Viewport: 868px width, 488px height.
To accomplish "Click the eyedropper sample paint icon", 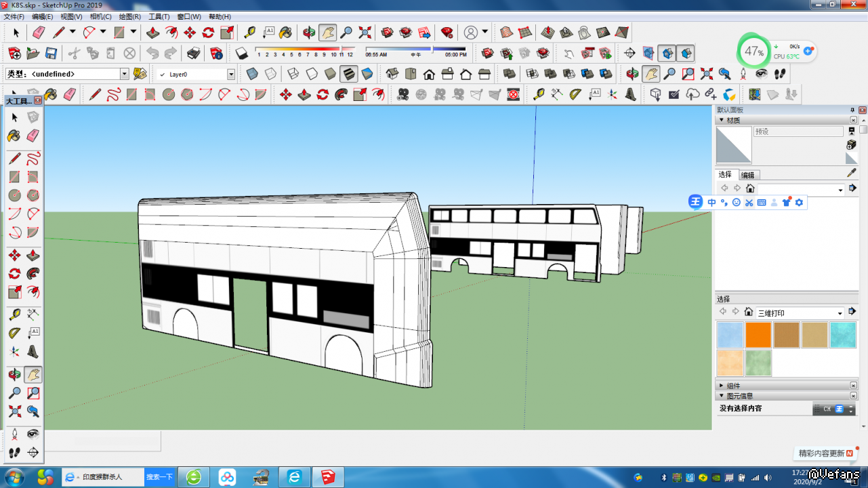I will pyautogui.click(x=851, y=173).
